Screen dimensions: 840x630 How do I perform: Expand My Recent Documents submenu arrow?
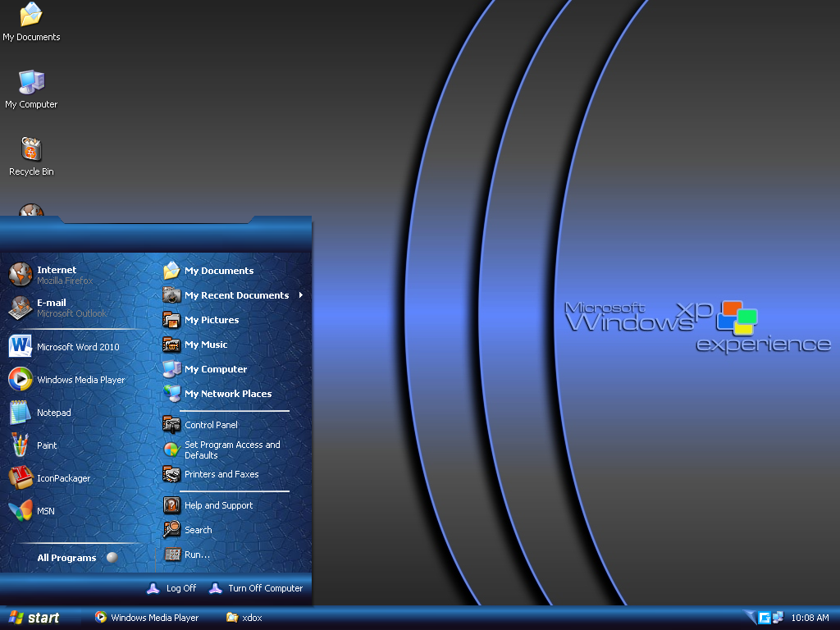tap(301, 295)
